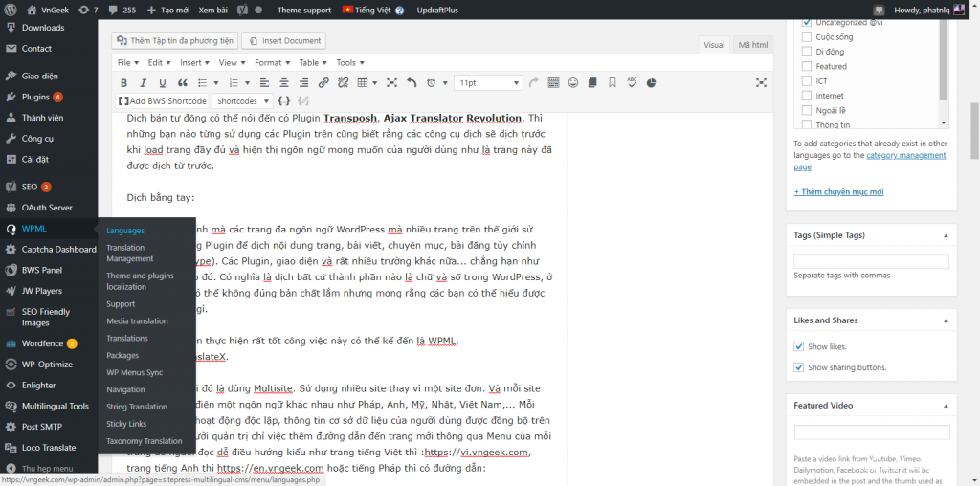This screenshot has height=486, width=980.
Task: Open the Insert menu in editor
Action: [194, 62]
